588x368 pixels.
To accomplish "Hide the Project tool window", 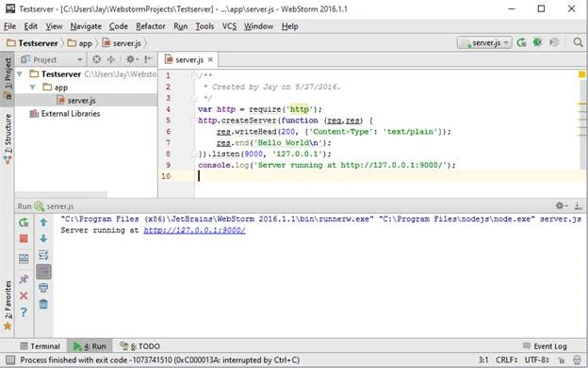I will [149, 59].
